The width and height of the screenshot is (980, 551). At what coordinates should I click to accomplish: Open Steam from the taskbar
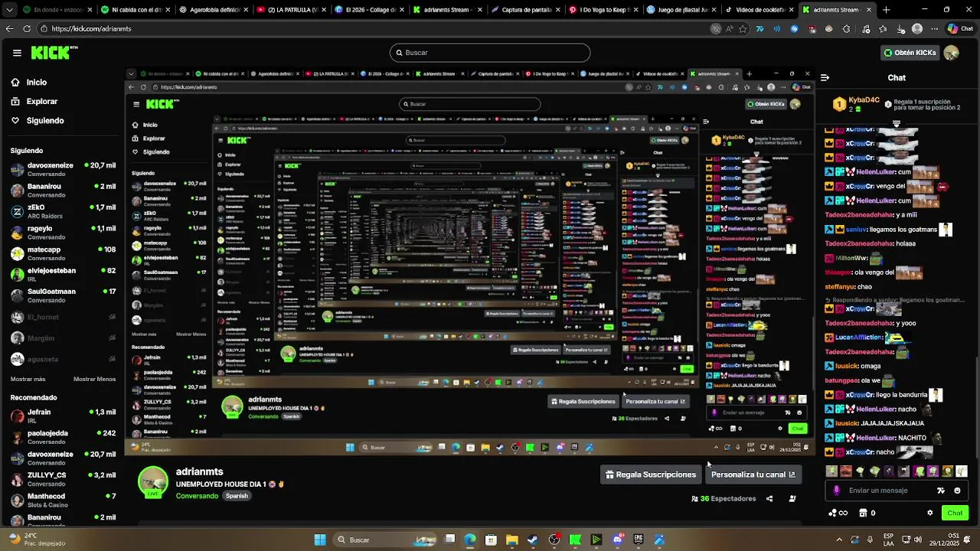coord(533,540)
